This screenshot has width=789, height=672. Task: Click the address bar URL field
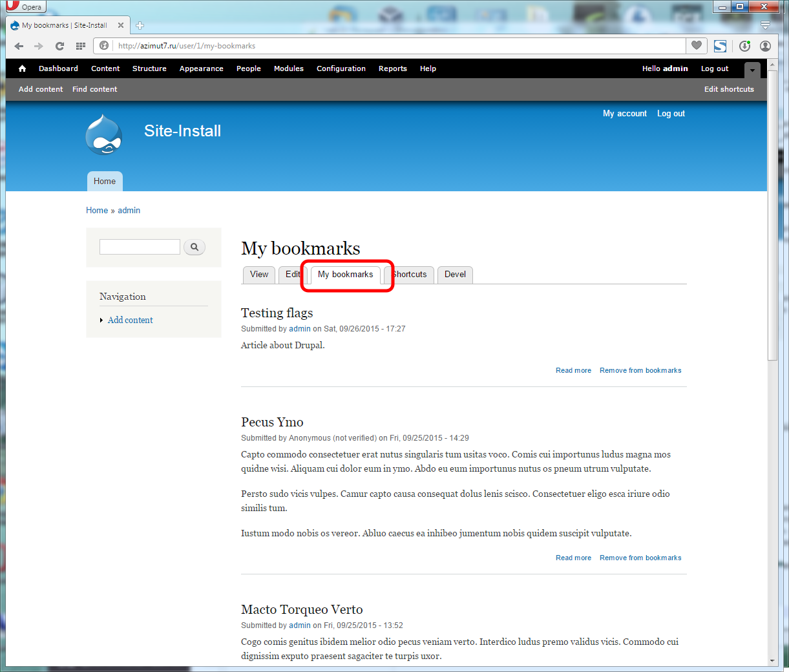[390, 46]
